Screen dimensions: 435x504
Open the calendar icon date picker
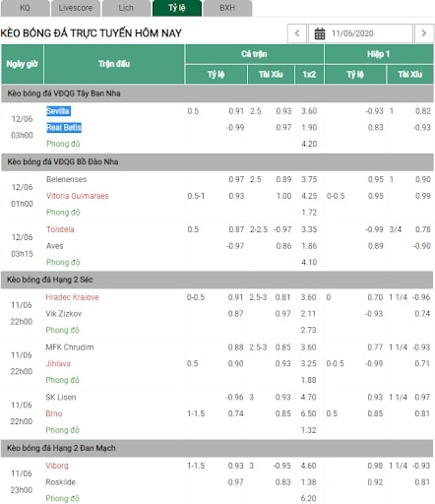(x=320, y=33)
